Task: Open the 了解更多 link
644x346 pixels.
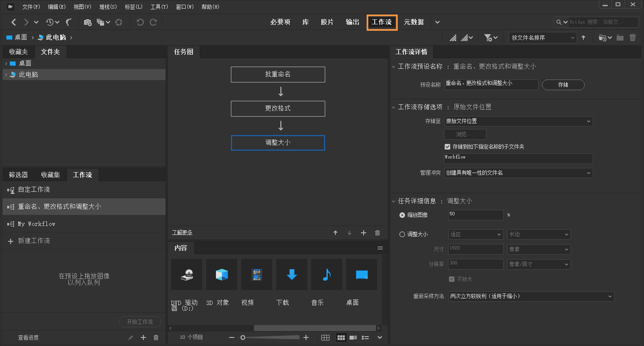Action: point(182,233)
